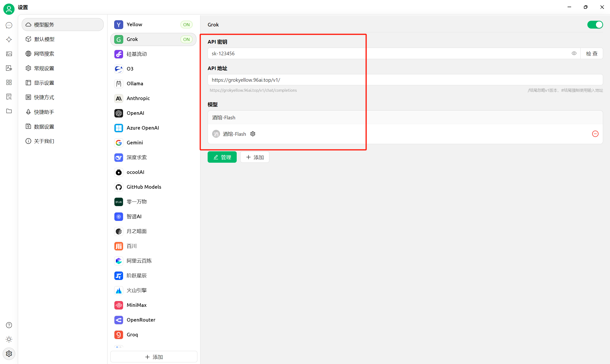Screen dimensions: 610x364
Task: Select the Grok provider row
Action: coord(153,39)
